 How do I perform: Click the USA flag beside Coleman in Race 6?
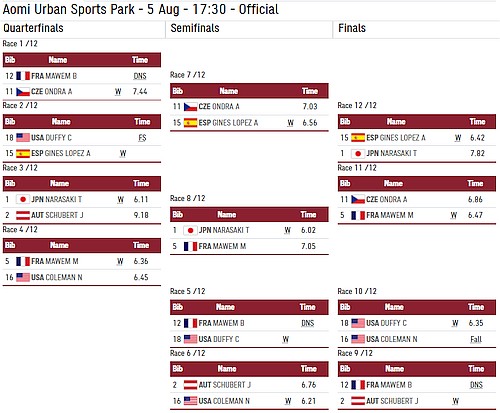[190, 401]
